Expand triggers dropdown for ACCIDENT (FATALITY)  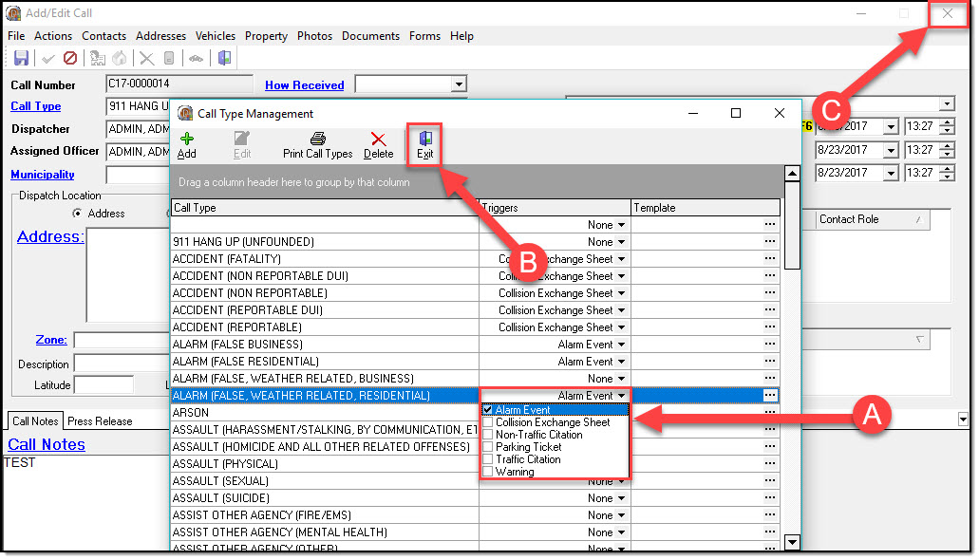point(621,259)
